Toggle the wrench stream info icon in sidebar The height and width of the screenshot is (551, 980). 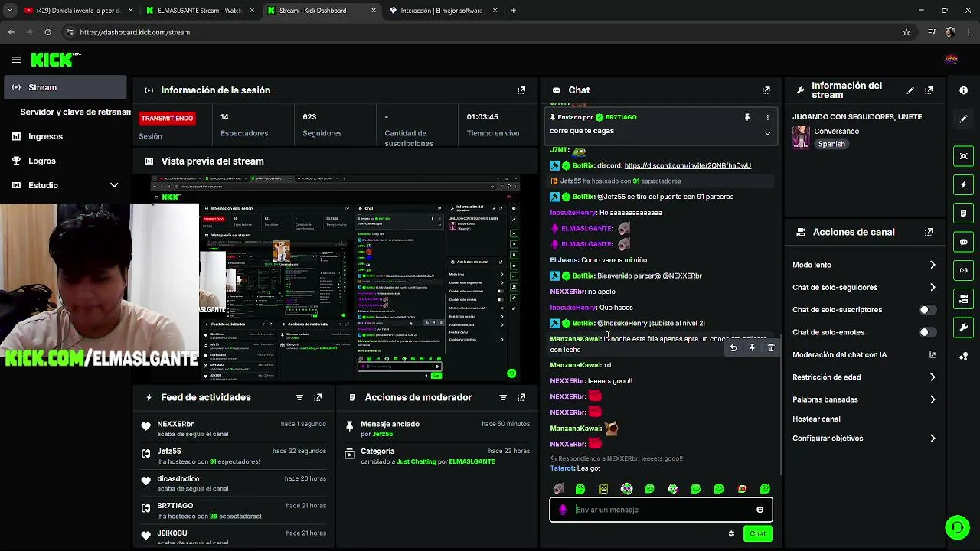(x=963, y=328)
